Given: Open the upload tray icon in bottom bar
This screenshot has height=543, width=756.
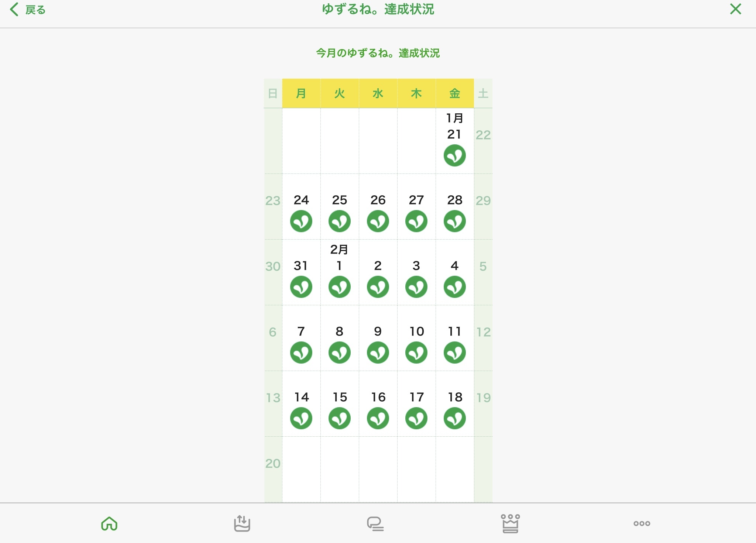Looking at the screenshot, I should point(242,523).
